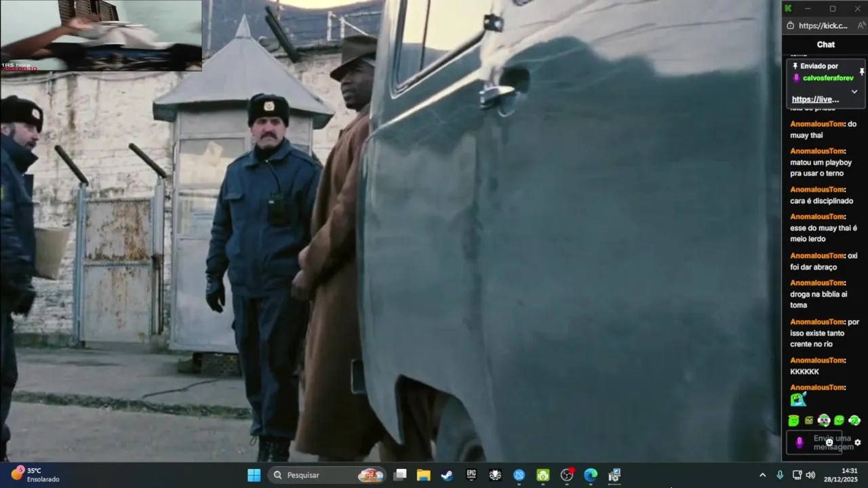Switch to Microsoft Edge in the taskbar
This screenshot has width=868, height=488.
coord(591,475)
